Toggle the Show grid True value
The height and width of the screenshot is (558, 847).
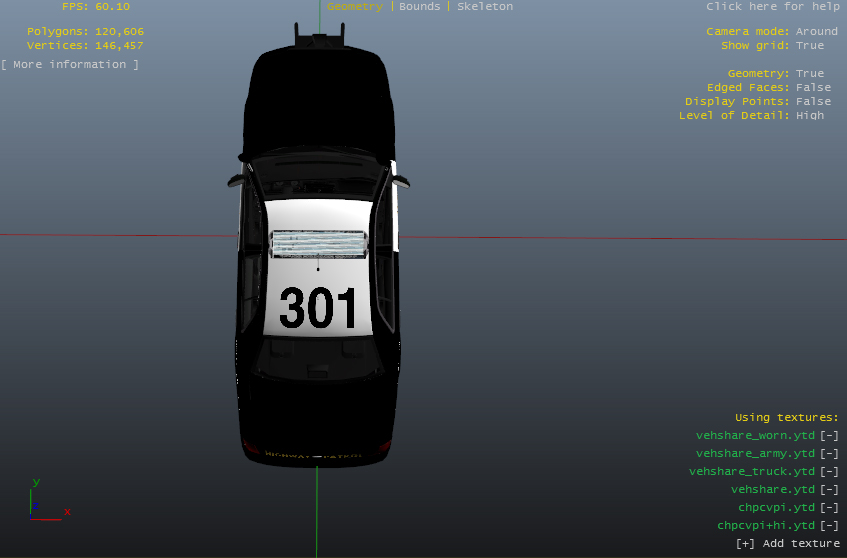pyautogui.click(x=810, y=45)
